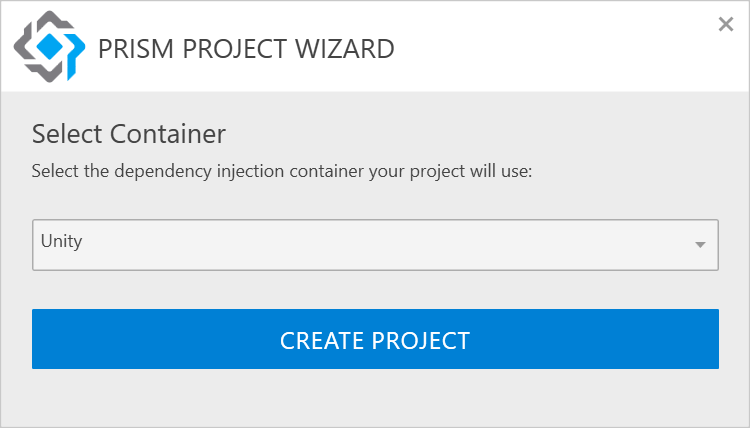
Task: Click the CREATE PROJECT button
Action: 375,339
